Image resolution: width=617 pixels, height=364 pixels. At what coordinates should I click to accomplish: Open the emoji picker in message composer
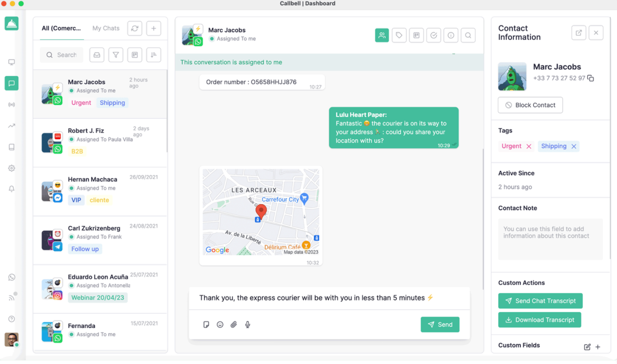coord(220,324)
